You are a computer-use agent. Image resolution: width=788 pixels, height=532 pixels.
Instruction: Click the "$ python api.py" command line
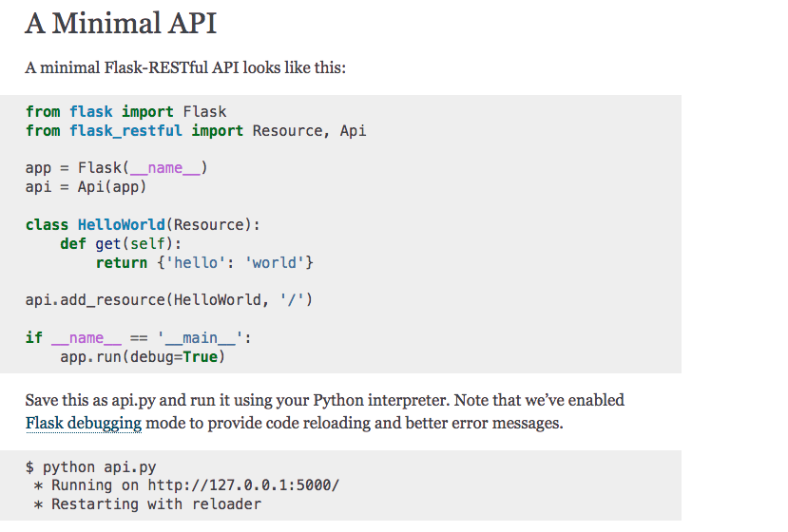90,467
